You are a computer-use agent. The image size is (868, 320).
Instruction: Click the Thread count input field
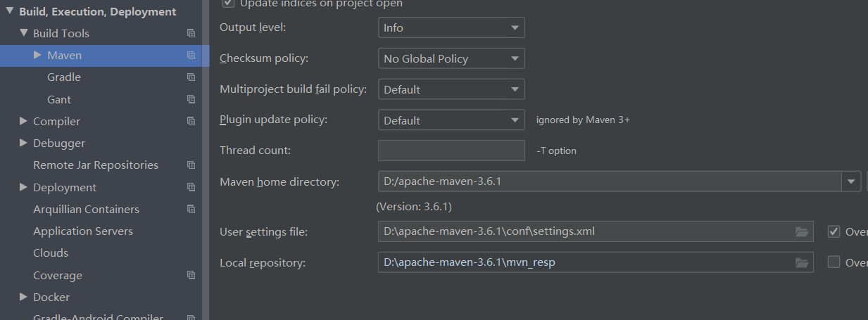[x=451, y=151]
